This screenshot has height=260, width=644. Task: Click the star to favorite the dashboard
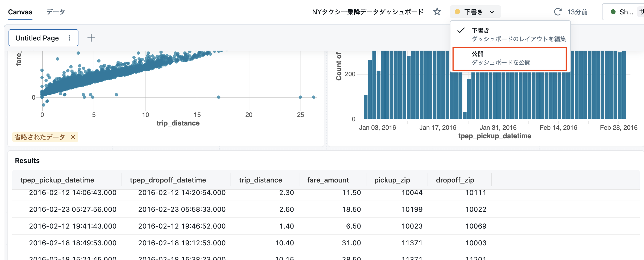(437, 12)
